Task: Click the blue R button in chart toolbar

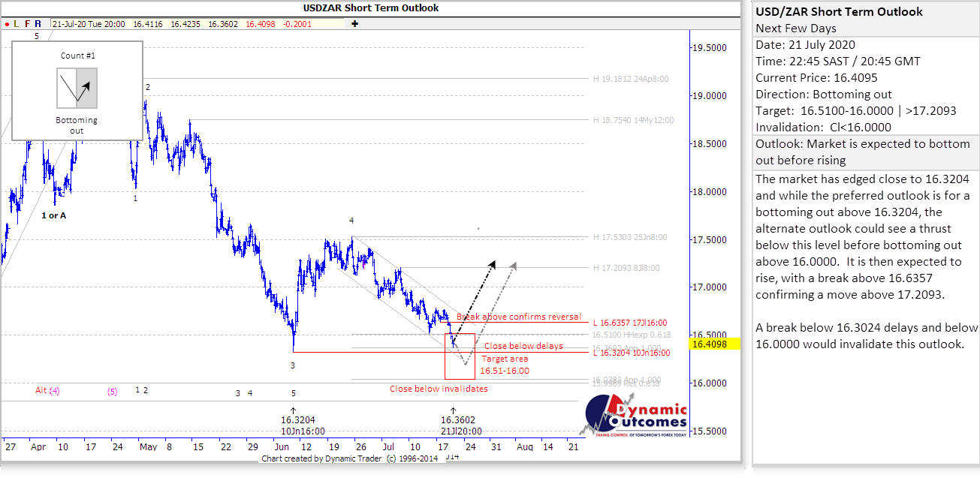Action: pyautogui.click(x=38, y=24)
